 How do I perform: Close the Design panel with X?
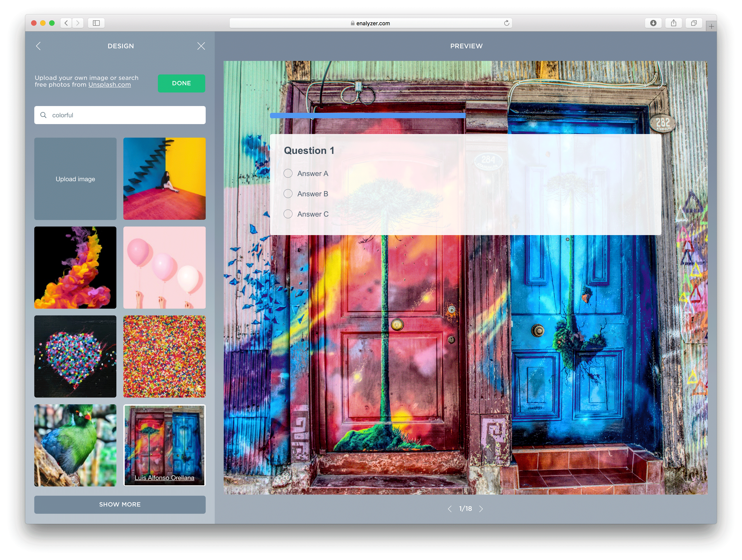tap(201, 46)
